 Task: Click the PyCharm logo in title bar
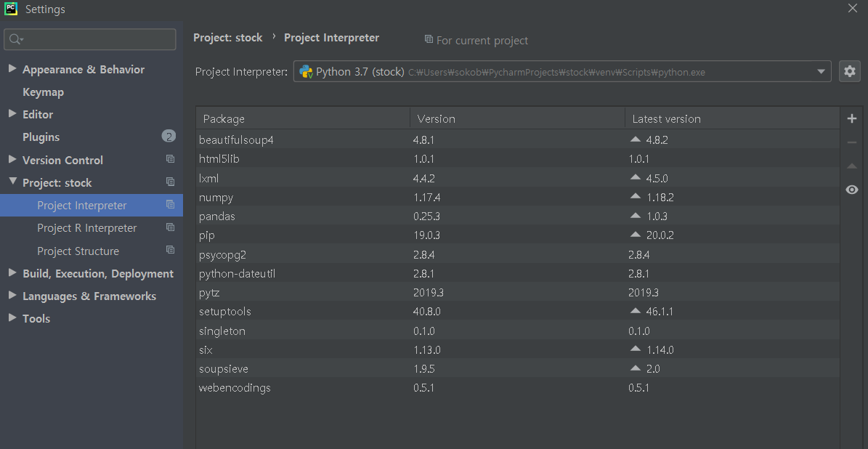[x=10, y=8]
